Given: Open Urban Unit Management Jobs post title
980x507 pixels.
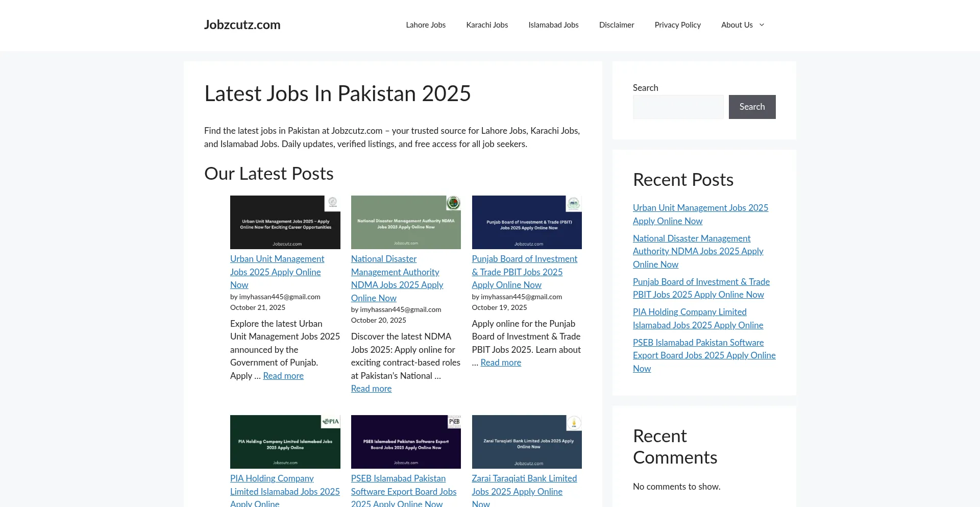Looking at the screenshot, I should (277, 272).
